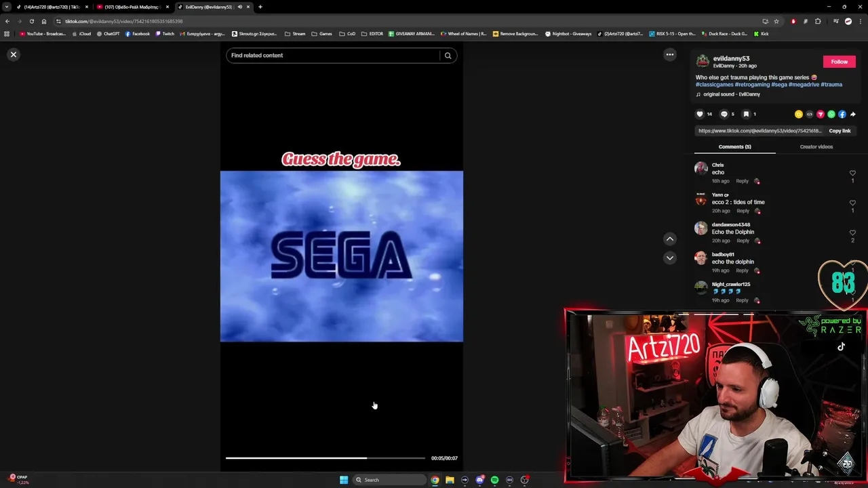Open File Explorer from the taskbar
Image resolution: width=868 pixels, height=488 pixels.
click(x=450, y=480)
